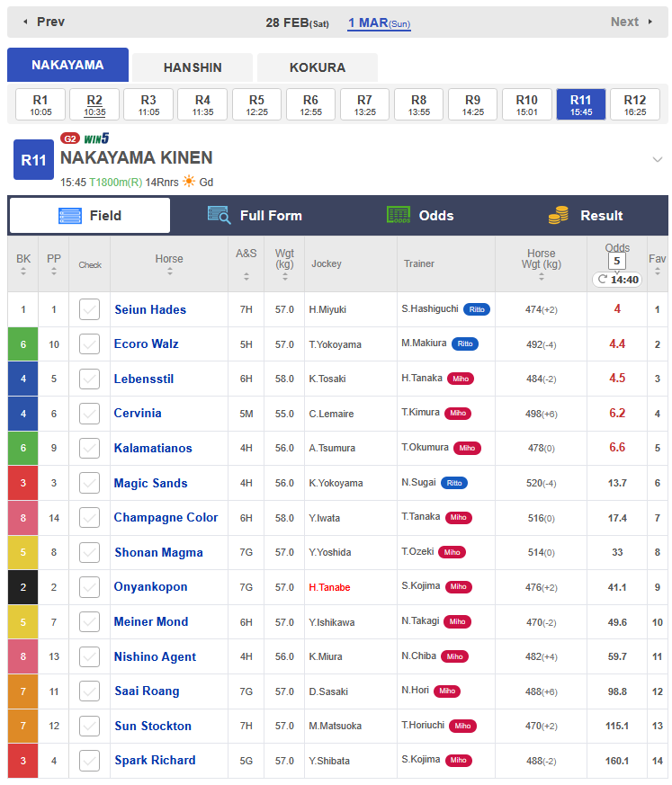Sort the table by PP column
Image resolution: width=672 pixels, height=785 pixels.
coord(54,272)
